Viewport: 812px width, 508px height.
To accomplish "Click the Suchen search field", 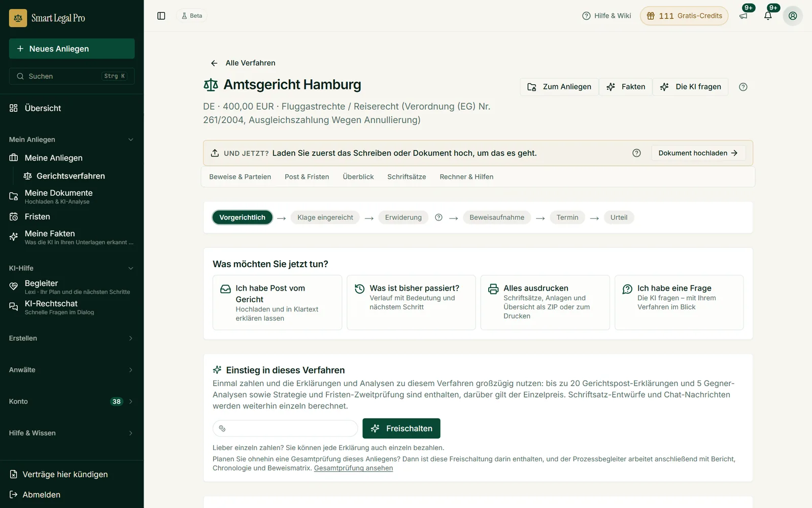I will click(72, 76).
